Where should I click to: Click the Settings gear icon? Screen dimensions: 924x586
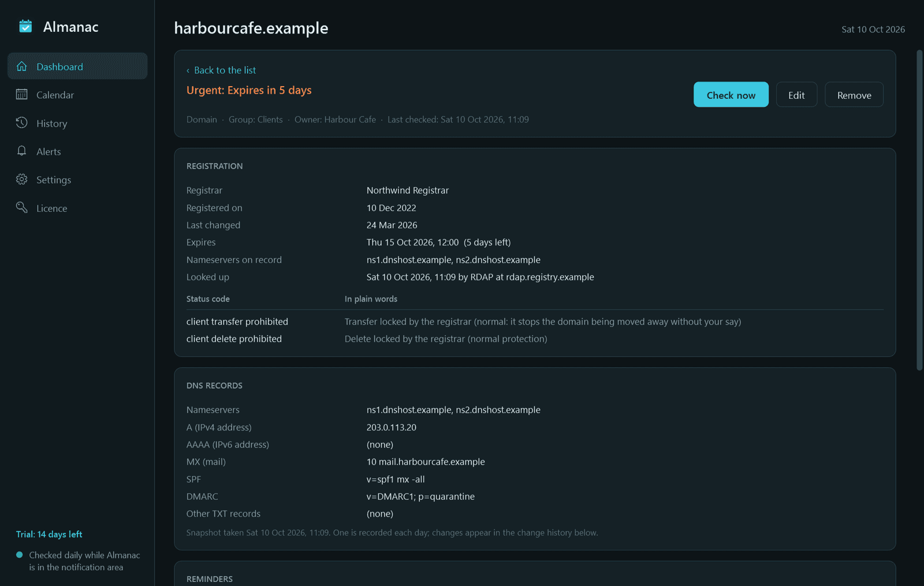(x=22, y=179)
